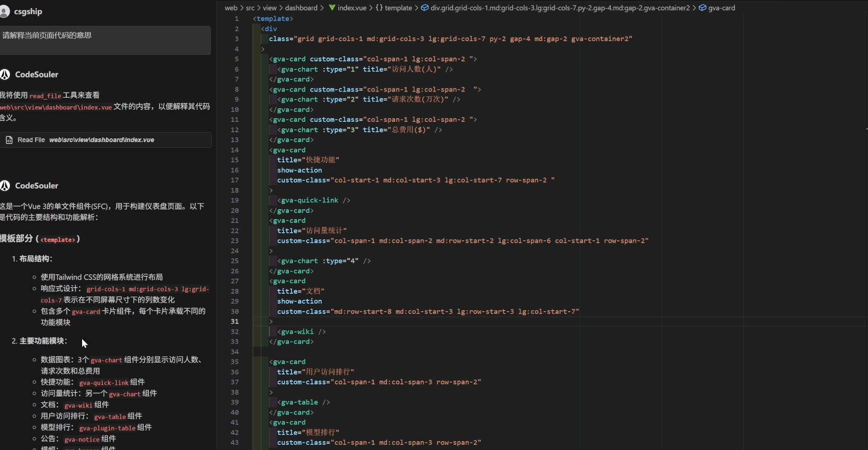Click the gva-quick-link tag in the code

tap(309, 200)
